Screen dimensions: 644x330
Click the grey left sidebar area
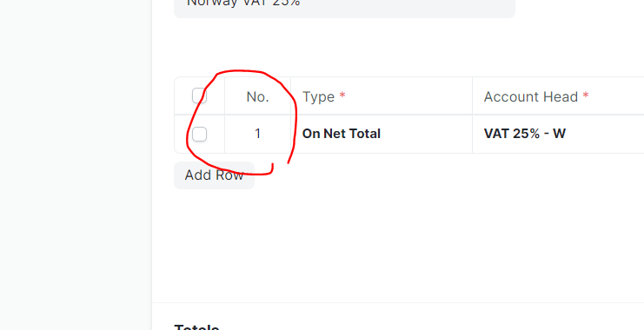(x=76, y=165)
